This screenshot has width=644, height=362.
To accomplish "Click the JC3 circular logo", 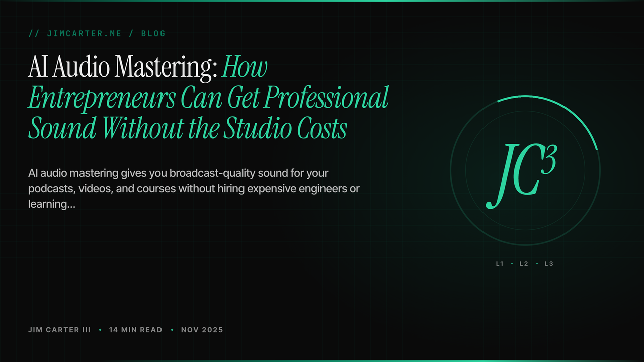I will [525, 170].
